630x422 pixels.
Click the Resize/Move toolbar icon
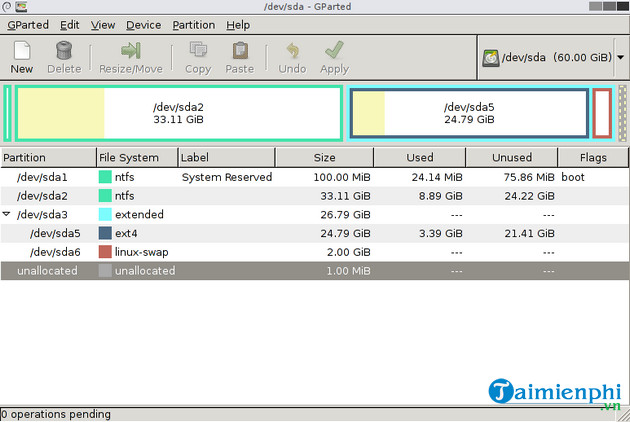click(131, 51)
